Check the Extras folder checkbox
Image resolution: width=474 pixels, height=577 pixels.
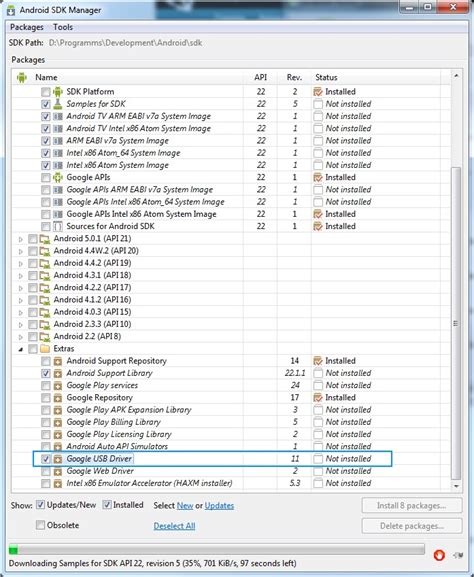(33, 349)
